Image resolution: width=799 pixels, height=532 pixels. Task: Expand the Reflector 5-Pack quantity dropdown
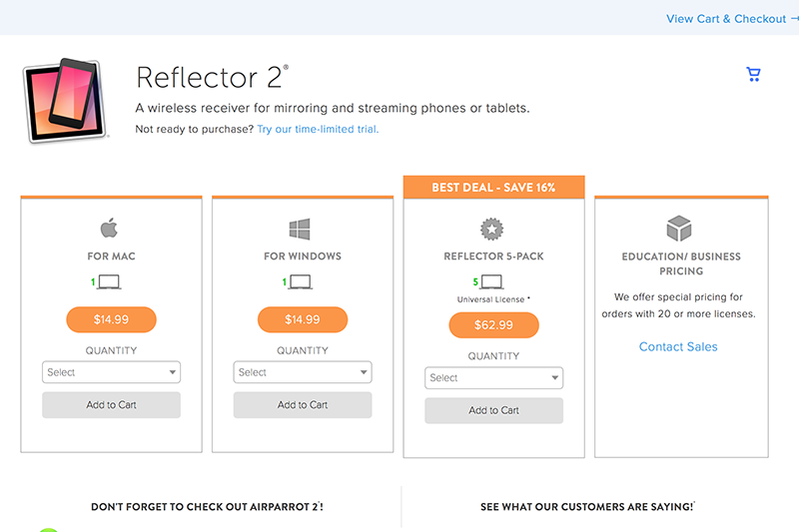coord(493,378)
